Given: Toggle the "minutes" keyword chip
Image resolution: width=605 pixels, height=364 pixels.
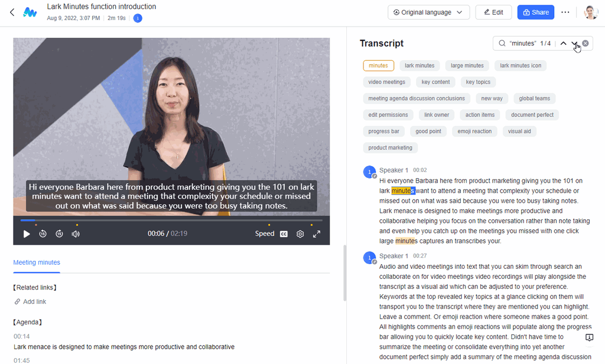Looking at the screenshot, I should click(378, 65).
